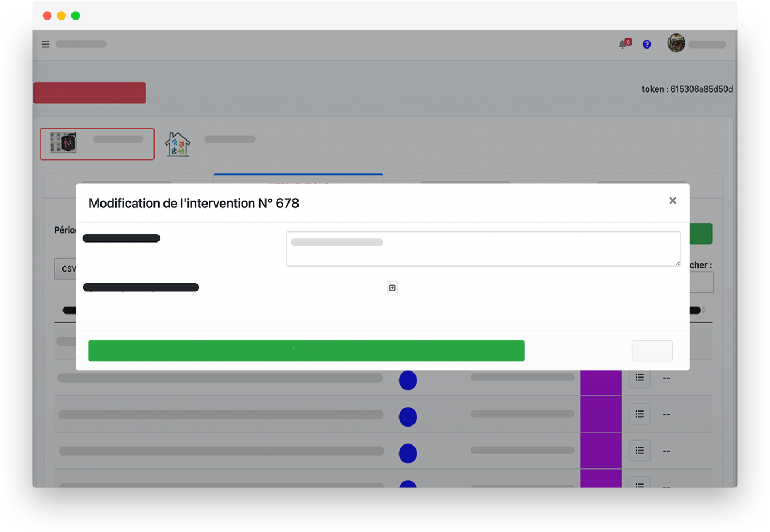Screen dimensions: 770x532
Task: Close the Modification de l'intervention dialog
Action: [x=672, y=201]
